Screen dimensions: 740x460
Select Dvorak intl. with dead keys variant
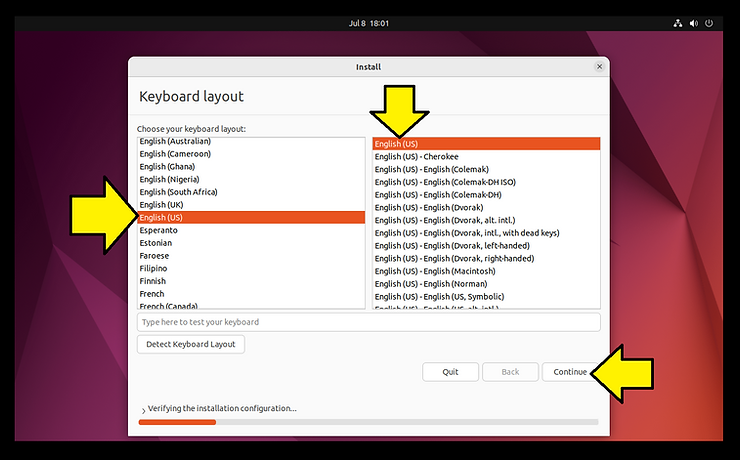(486, 233)
